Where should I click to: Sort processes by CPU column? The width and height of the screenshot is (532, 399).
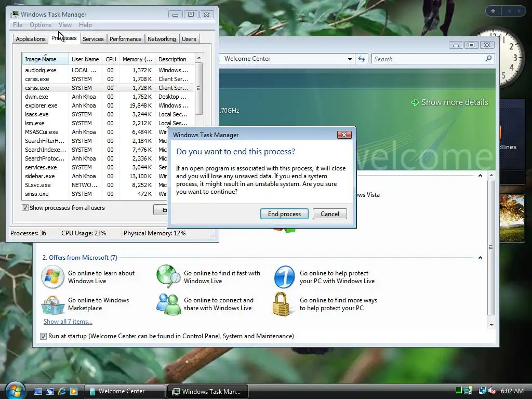[111, 59]
